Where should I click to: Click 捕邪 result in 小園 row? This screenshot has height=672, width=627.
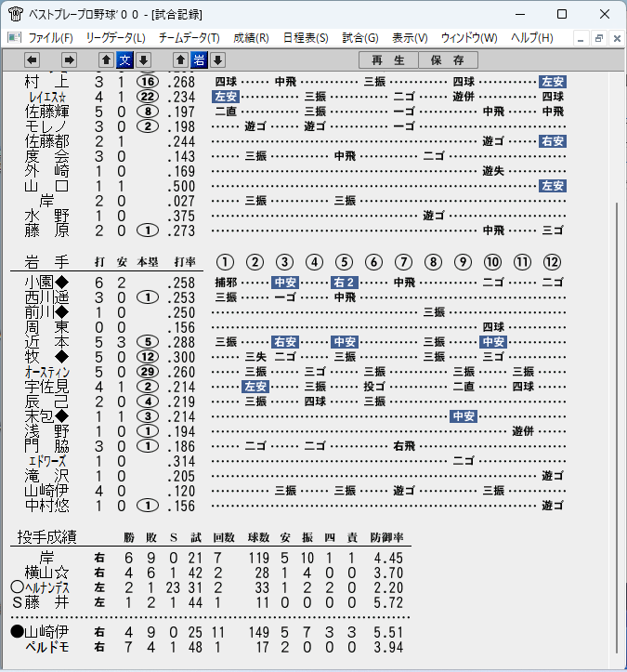(226, 283)
